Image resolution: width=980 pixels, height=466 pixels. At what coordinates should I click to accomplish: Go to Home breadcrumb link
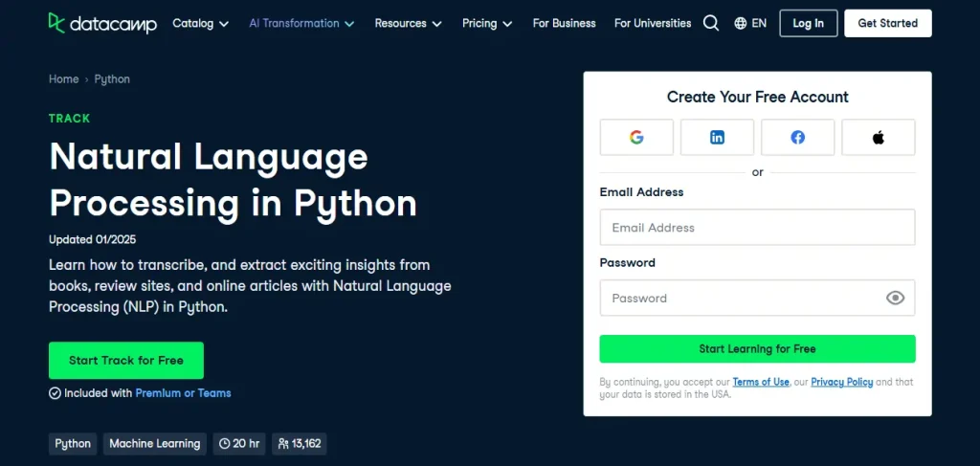[64, 79]
